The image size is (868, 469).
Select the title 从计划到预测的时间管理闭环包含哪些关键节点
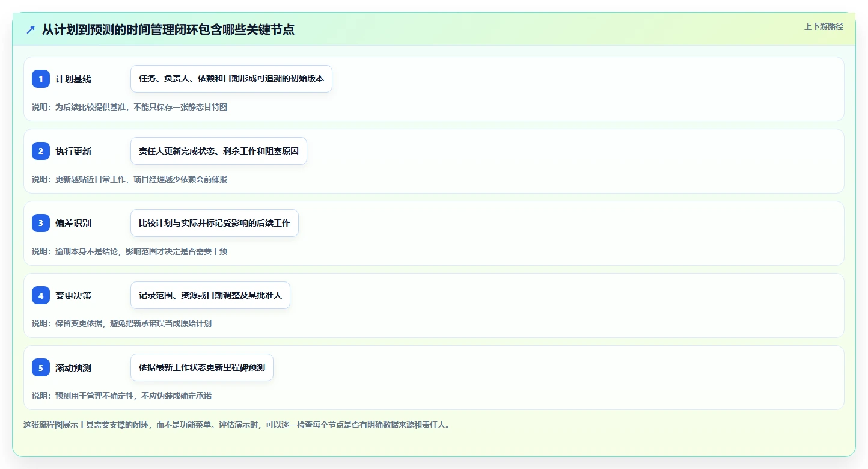(x=168, y=29)
